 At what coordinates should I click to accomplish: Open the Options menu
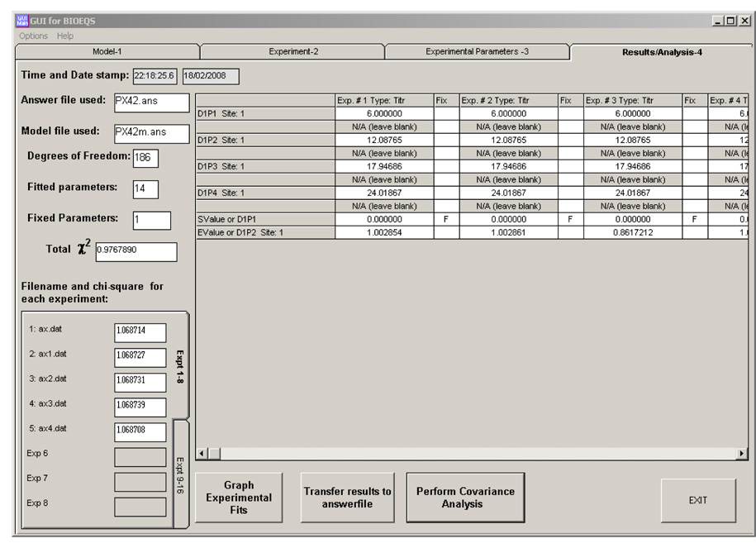click(x=33, y=36)
